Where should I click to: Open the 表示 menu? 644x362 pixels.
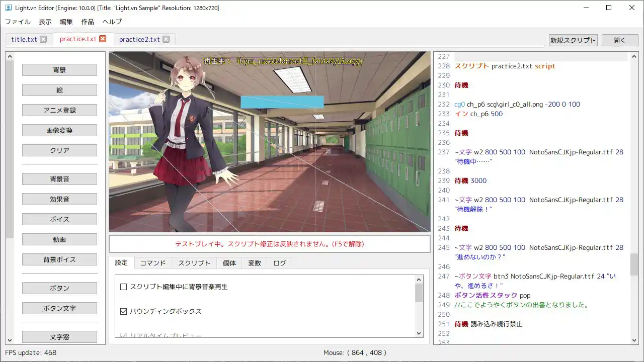pyautogui.click(x=45, y=22)
